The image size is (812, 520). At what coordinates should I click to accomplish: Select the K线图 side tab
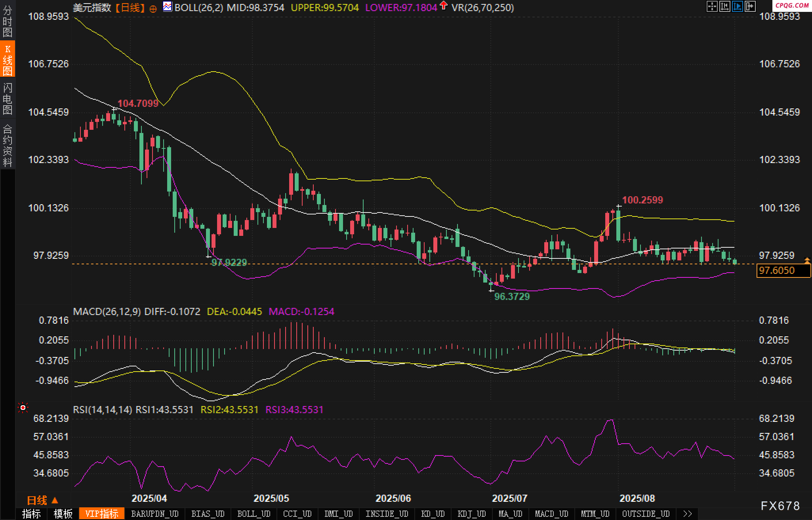8,59
